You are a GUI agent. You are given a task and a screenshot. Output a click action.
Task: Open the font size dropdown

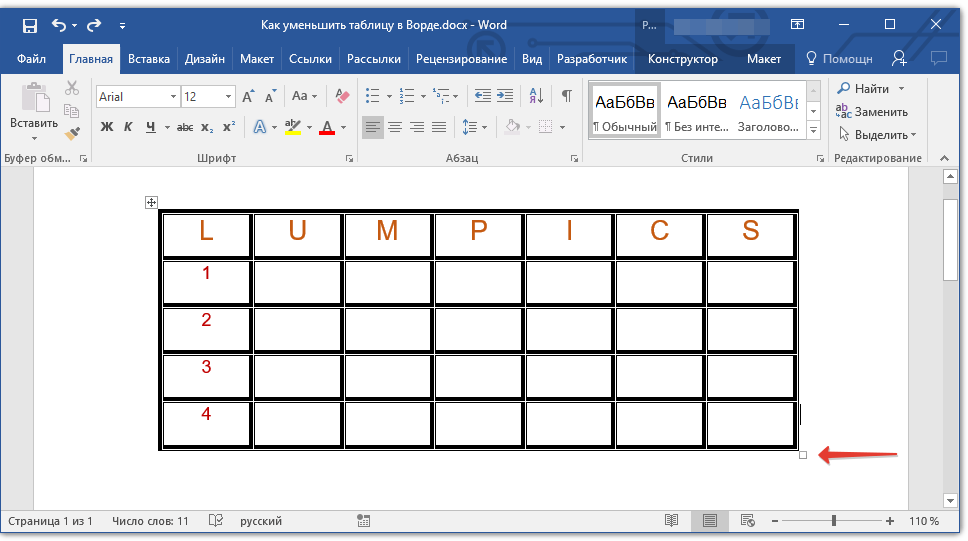[x=228, y=97]
